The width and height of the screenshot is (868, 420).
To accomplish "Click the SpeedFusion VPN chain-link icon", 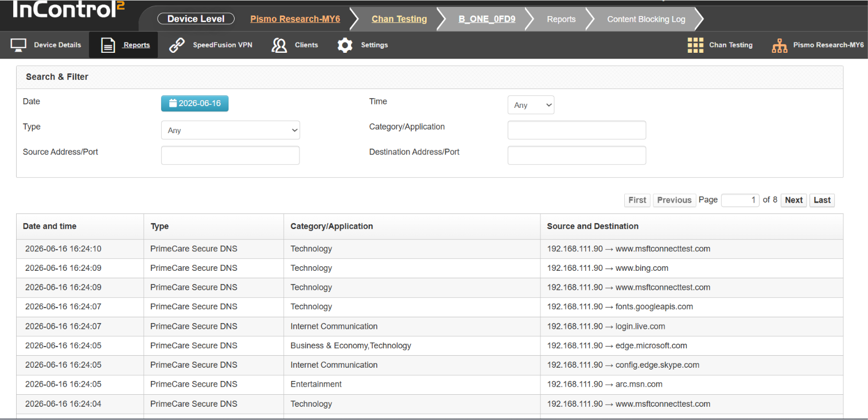I will [177, 45].
